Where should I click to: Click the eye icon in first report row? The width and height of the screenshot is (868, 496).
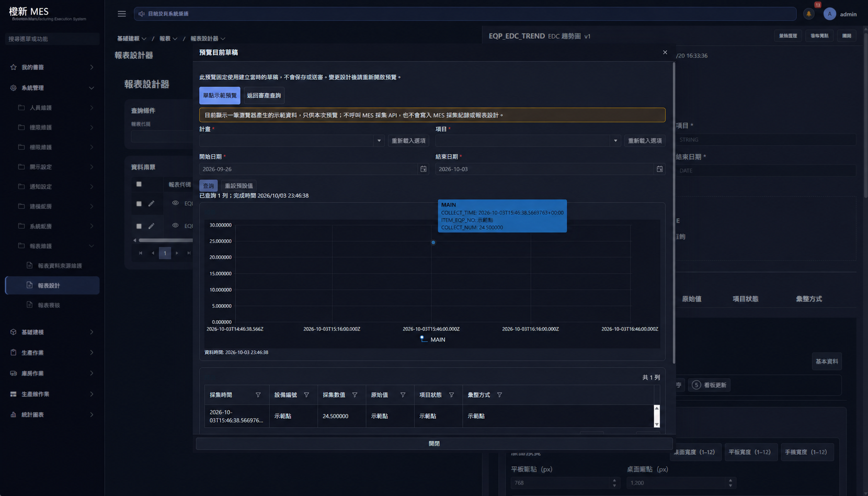tap(175, 203)
